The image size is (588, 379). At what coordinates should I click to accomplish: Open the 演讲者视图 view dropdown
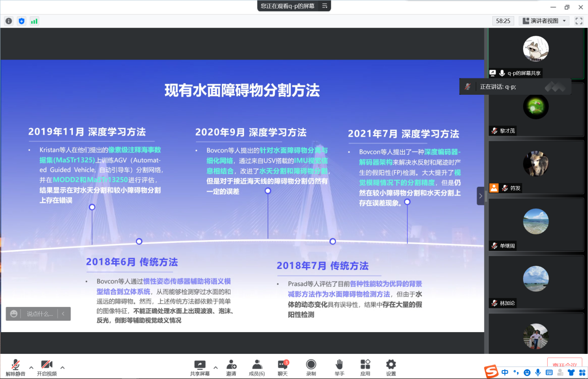[544, 21]
